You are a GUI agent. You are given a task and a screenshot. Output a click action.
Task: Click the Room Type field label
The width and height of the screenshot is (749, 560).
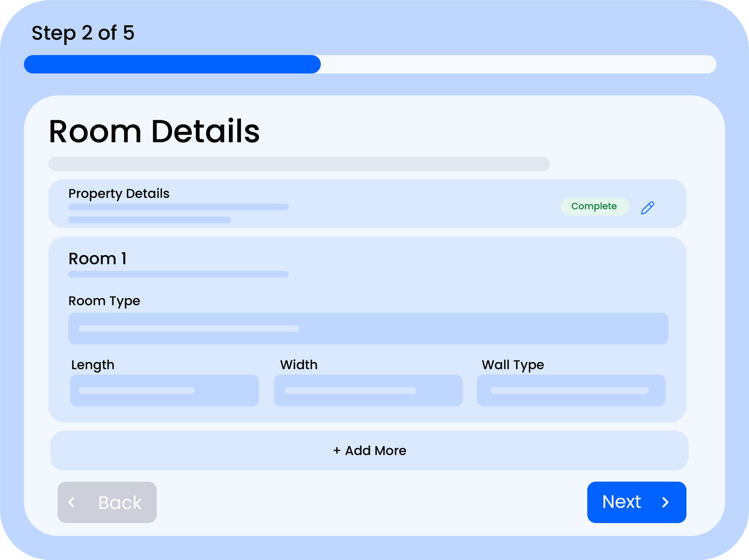click(104, 301)
